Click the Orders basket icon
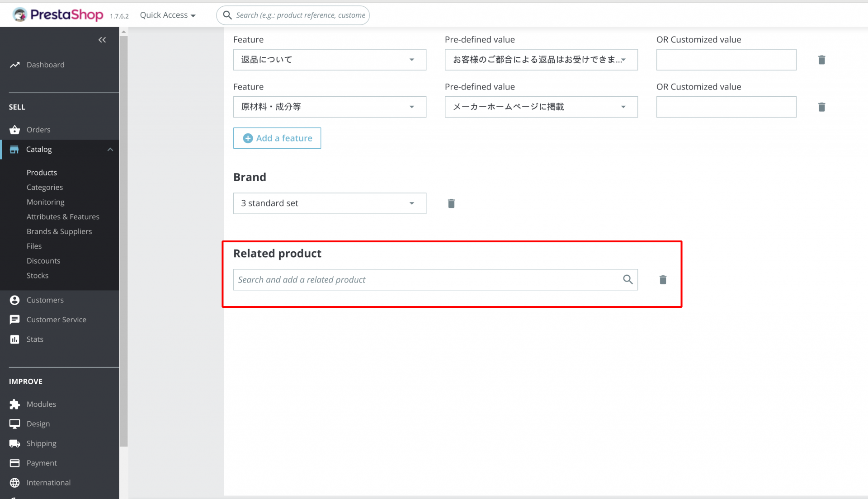 pyautogui.click(x=15, y=130)
